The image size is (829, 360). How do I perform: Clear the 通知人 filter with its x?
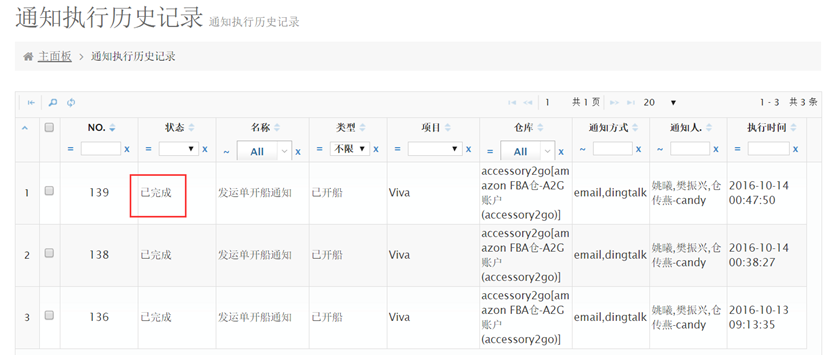click(716, 149)
